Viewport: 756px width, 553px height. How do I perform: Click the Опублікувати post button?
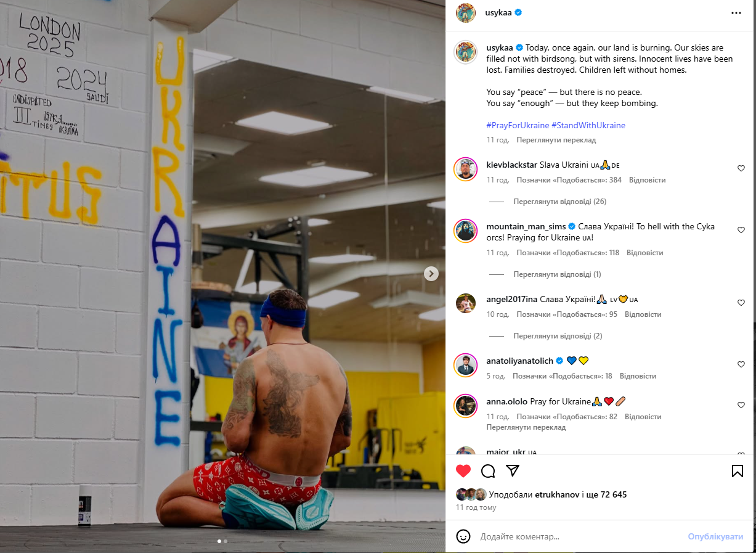(715, 537)
